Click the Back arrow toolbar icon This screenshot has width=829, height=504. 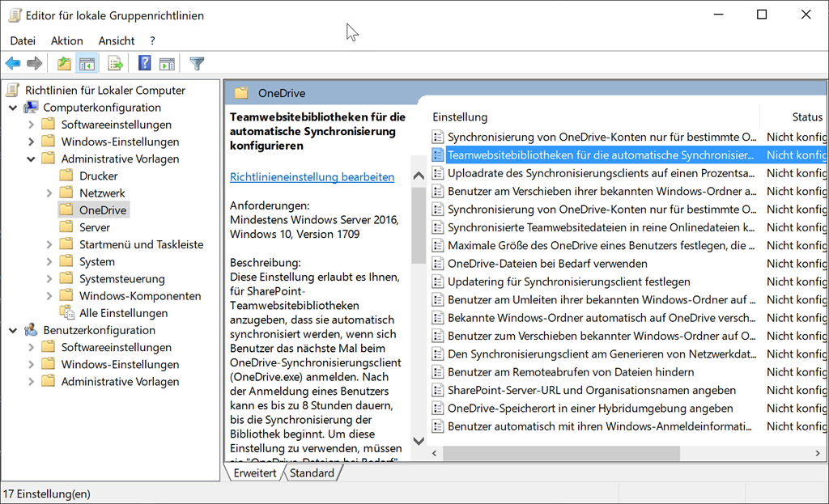tap(13, 63)
